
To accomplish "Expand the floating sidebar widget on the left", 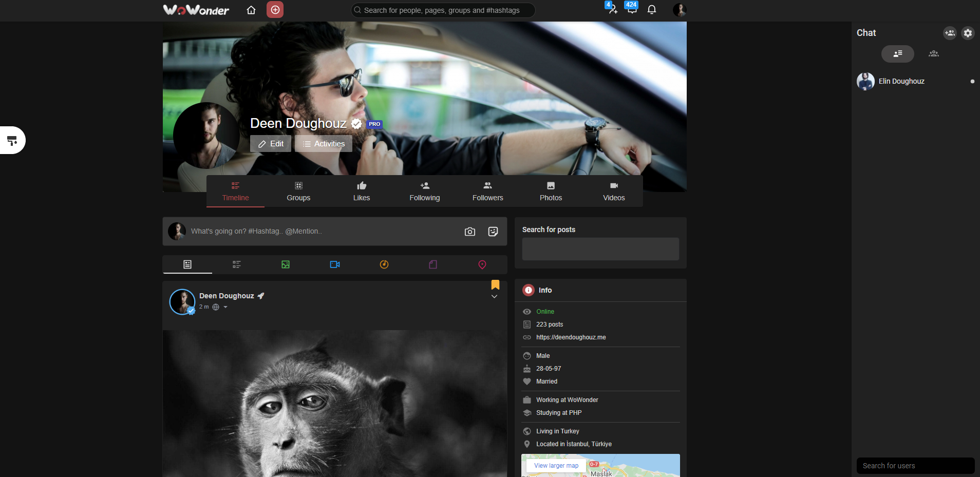I will 12,140.
